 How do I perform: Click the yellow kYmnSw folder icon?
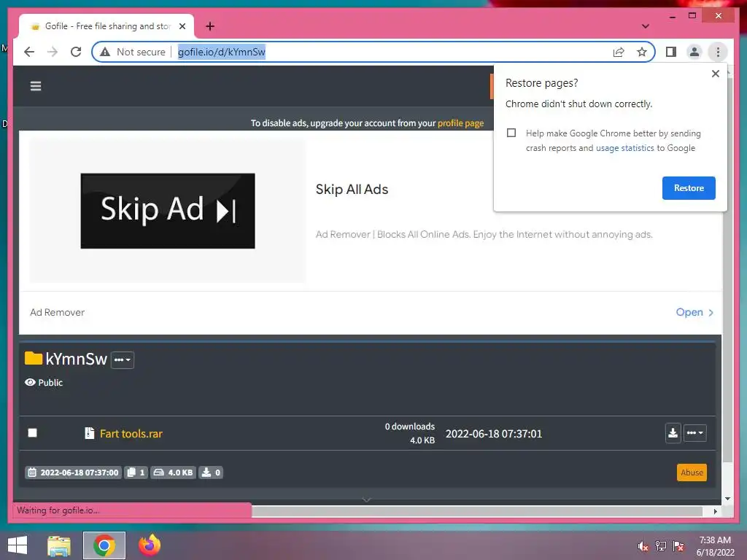[x=34, y=358]
